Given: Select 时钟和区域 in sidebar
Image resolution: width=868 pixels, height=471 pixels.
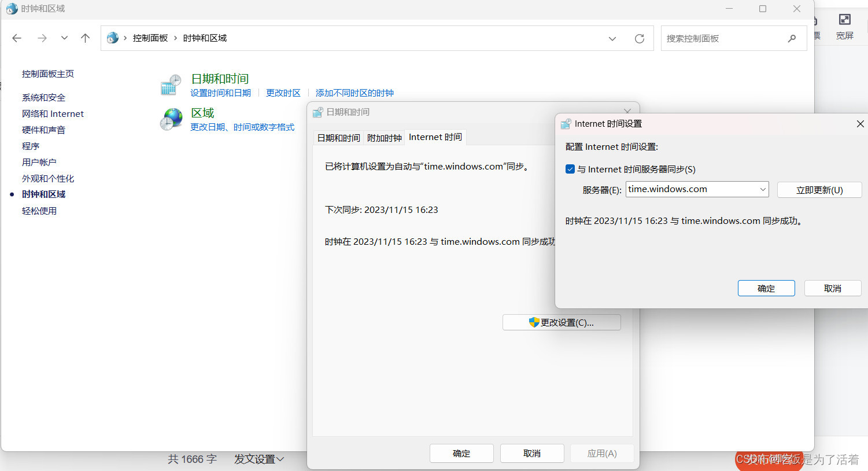Looking at the screenshot, I should tap(43, 194).
